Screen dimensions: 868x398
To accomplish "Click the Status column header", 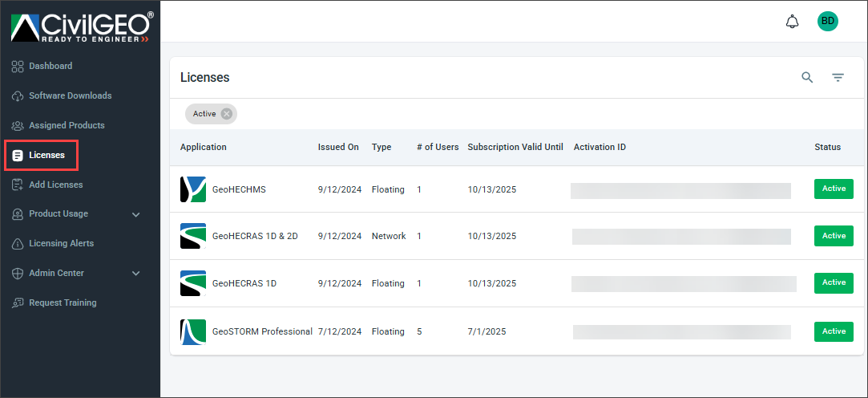I will (x=828, y=147).
